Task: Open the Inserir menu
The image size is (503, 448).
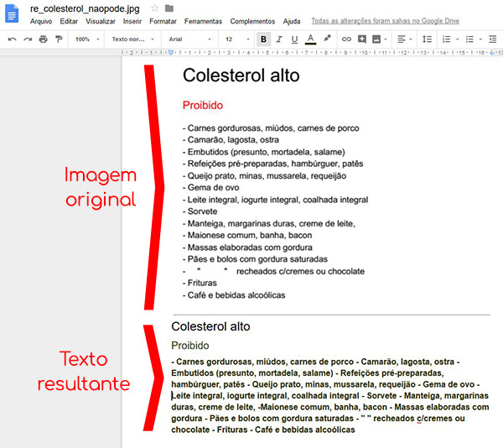Action: coord(132,21)
